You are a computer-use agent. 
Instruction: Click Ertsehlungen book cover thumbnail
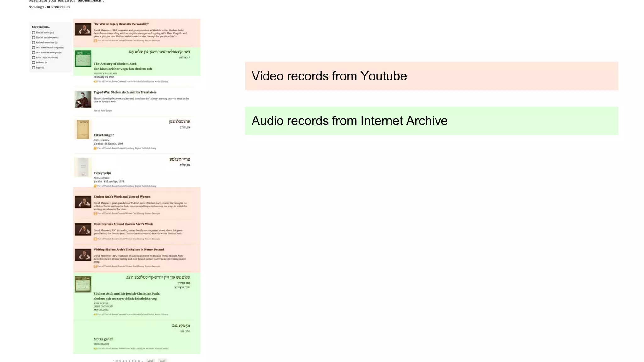83,129
